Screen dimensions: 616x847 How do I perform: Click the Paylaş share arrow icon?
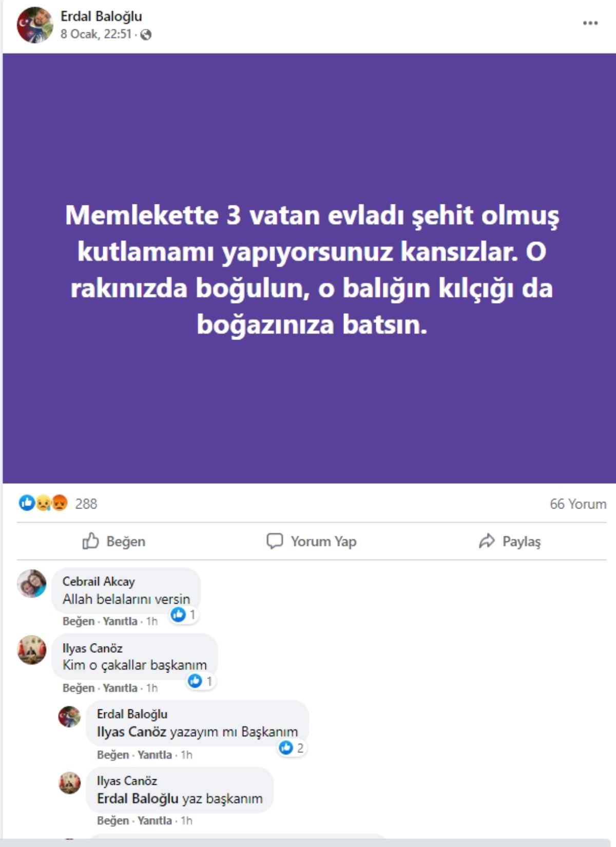pyautogui.click(x=487, y=541)
